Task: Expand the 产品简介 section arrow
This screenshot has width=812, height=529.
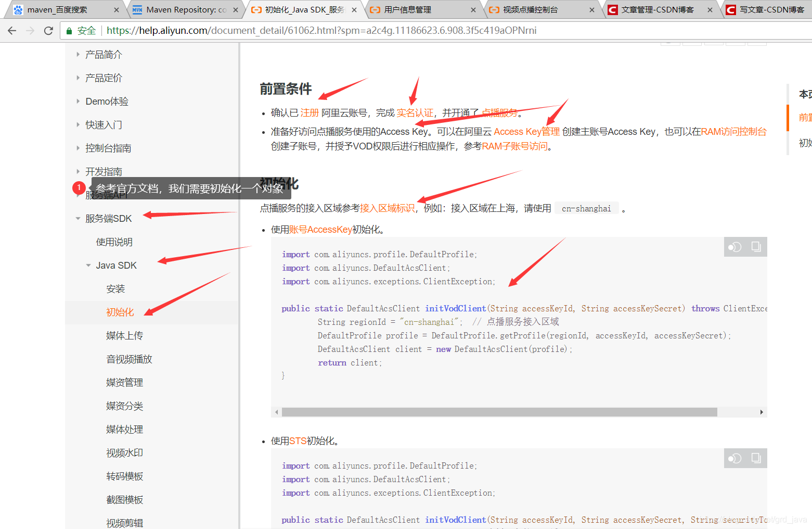Action: 78,54
